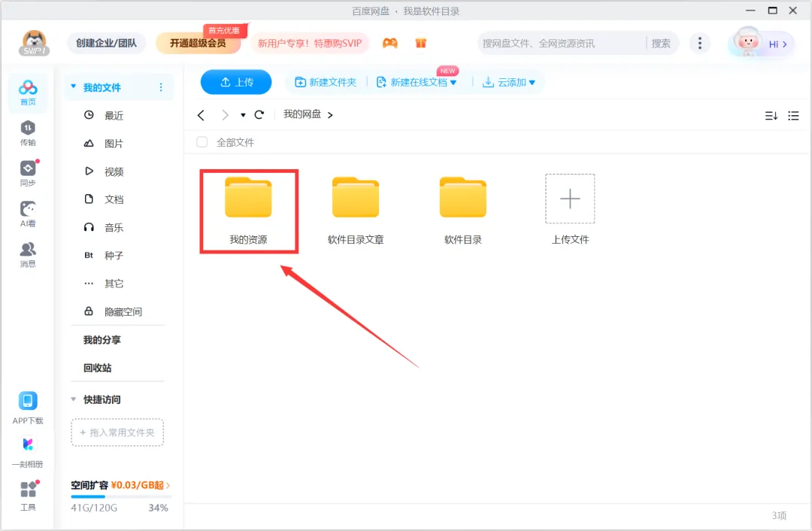
Task: Maximize the 百度网盘 window
Action: (x=773, y=11)
